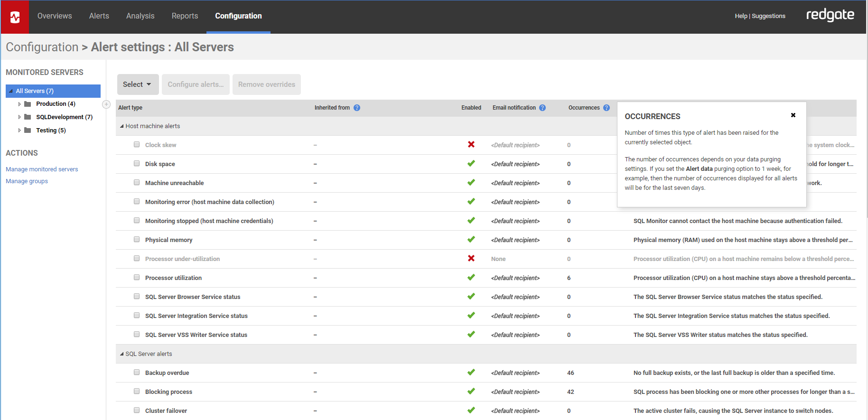The width and height of the screenshot is (868, 420).
Task: Check the Processor utilization checkbox
Action: 137,277
